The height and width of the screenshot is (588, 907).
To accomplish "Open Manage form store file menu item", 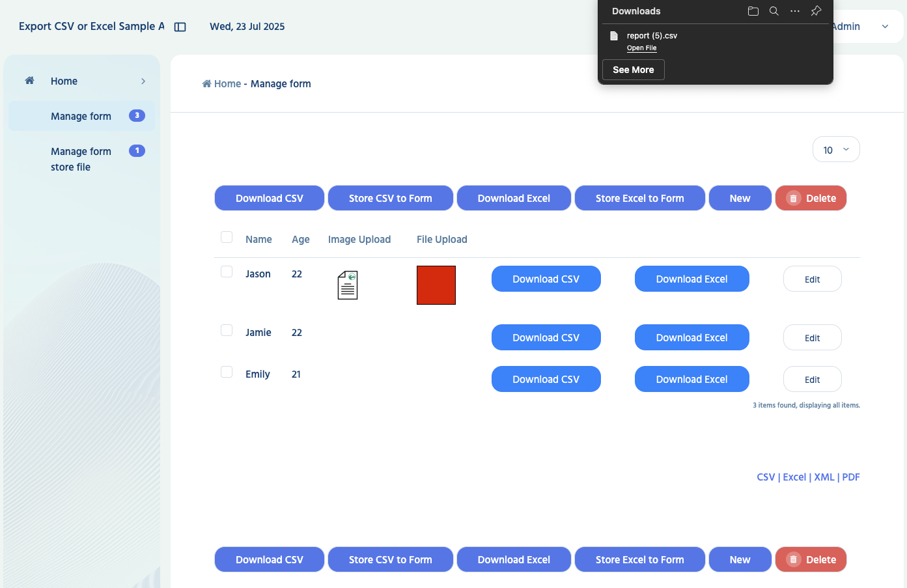I will (x=81, y=159).
